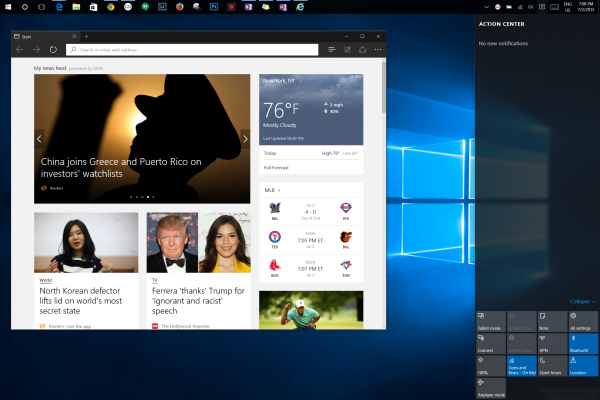Click the Connect quick action tile
This screenshot has height=400, width=600.
pyautogui.click(x=491, y=343)
